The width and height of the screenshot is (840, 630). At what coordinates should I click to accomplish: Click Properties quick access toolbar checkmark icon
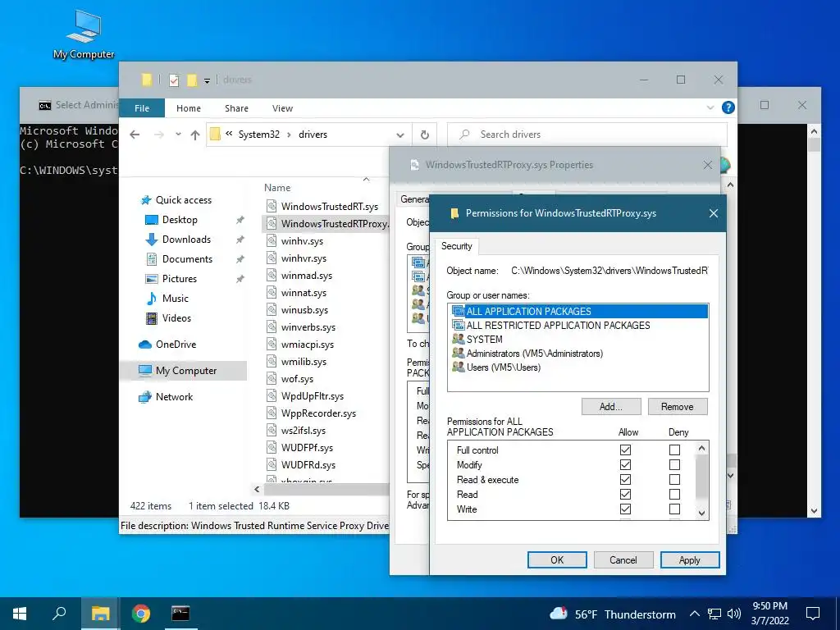tap(174, 80)
